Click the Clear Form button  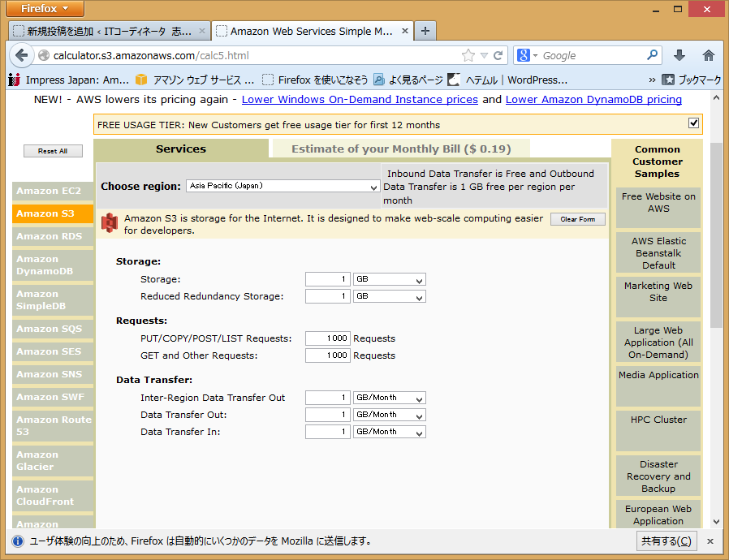(x=578, y=219)
